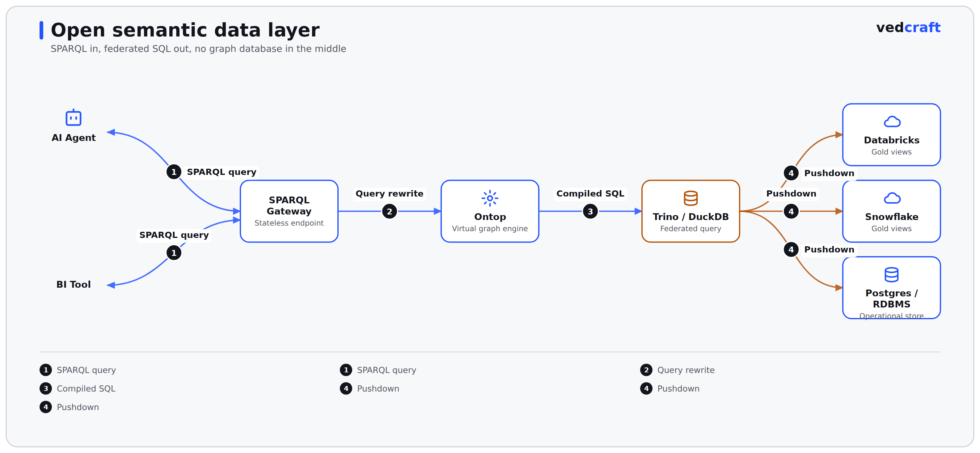Click the BI Tool label

point(74,285)
